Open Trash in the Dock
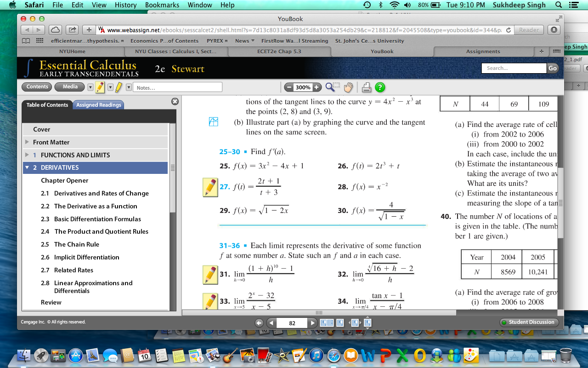The height and width of the screenshot is (368, 588). 566,355
